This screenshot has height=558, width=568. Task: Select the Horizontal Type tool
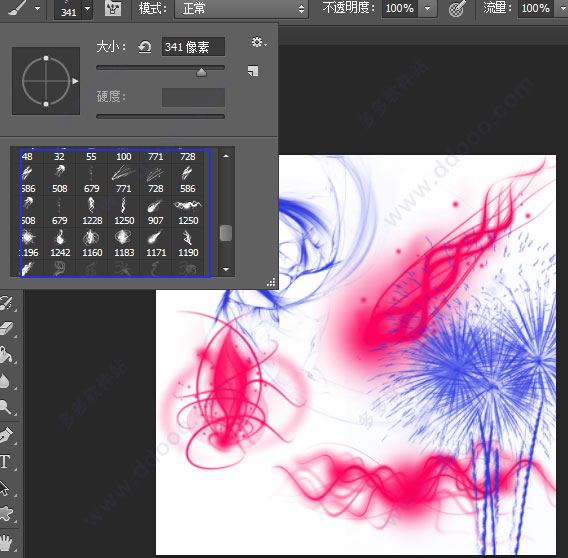pos(5,462)
